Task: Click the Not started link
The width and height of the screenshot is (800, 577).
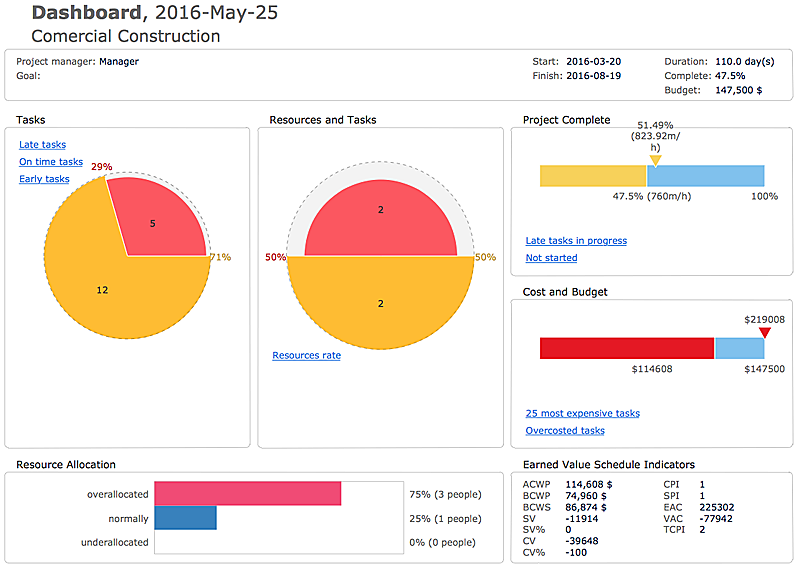Action: [x=551, y=258]
